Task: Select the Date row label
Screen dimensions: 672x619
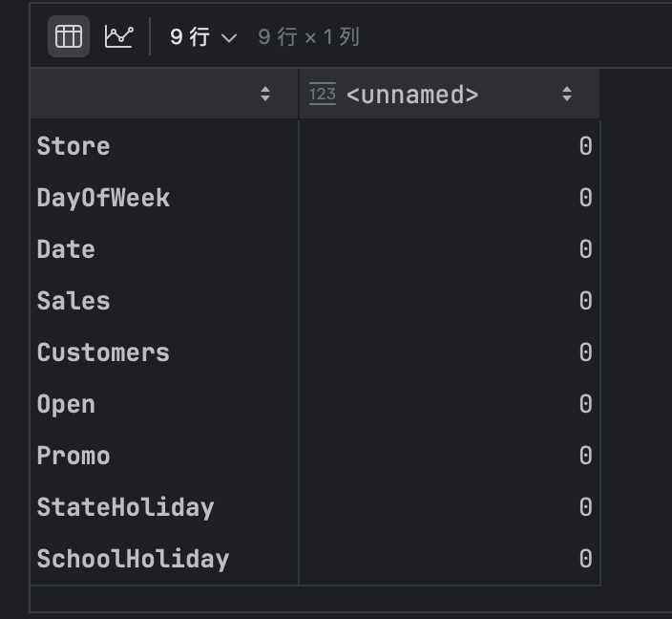Action: pyautogui.click(x=66, y=249)
